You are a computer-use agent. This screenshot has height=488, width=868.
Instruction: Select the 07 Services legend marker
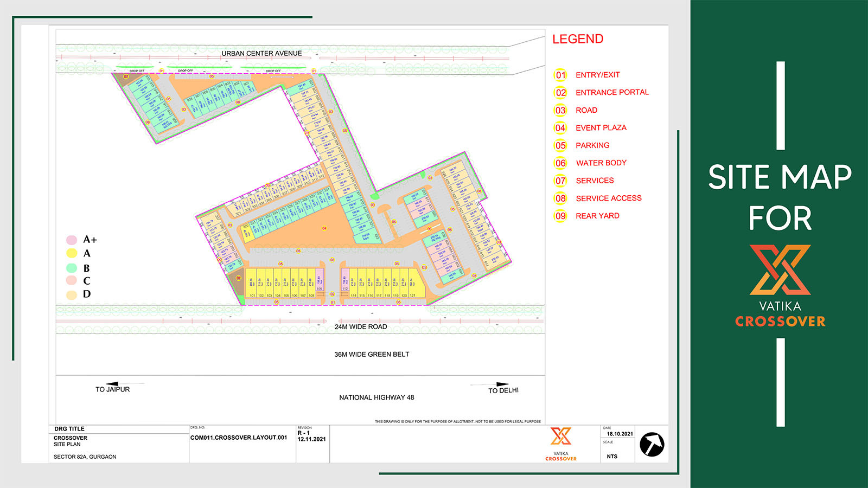[x=560, y=180]
